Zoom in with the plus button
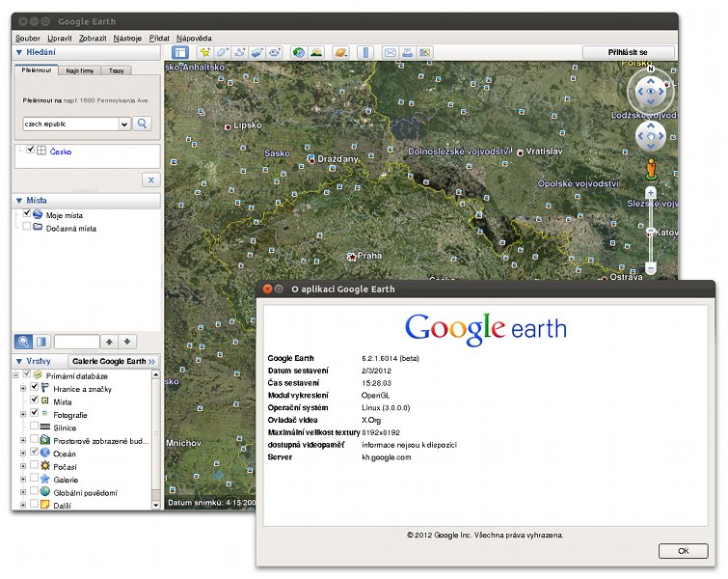Image resolution: width=728 pixels, height=579 pixels. point(651,192)
